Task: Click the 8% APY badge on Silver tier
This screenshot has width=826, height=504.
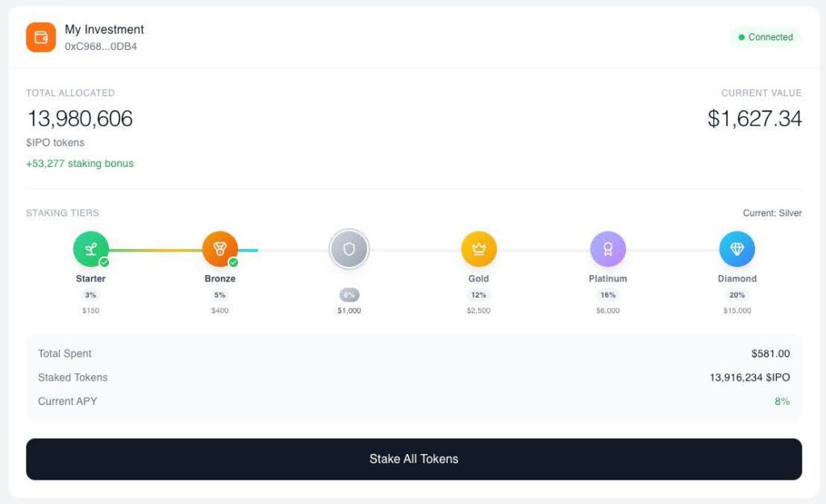Action: 348,295
